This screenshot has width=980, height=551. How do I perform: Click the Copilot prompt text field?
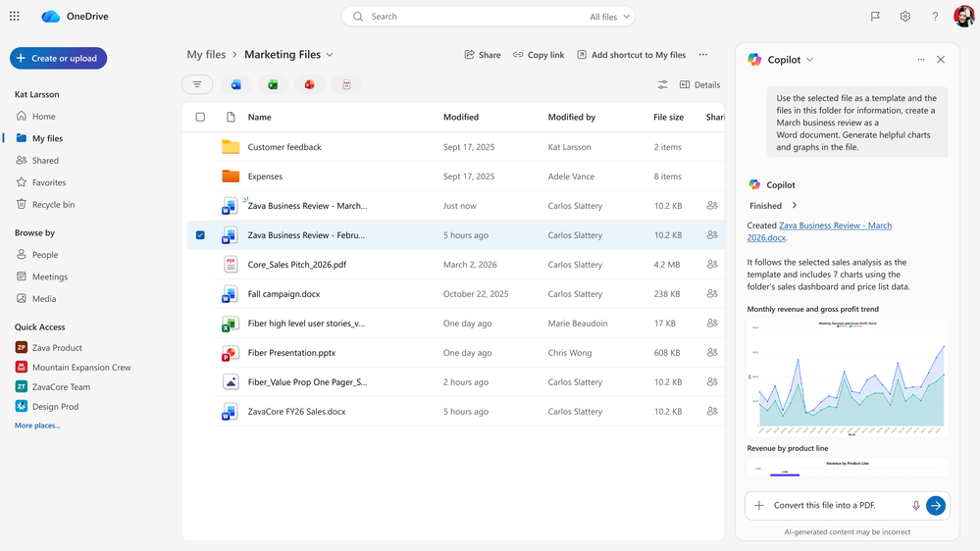pos(838,505)
